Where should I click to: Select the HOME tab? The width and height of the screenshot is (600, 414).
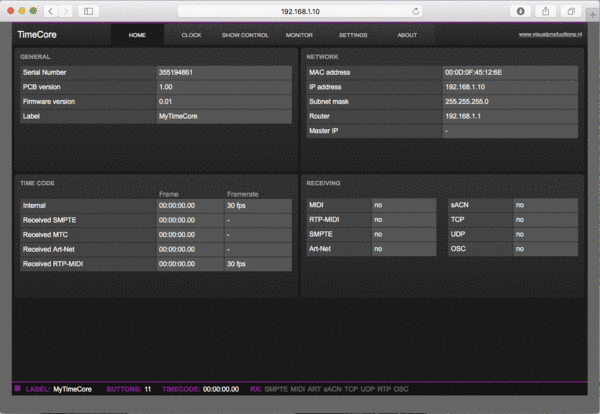point(137,35)
